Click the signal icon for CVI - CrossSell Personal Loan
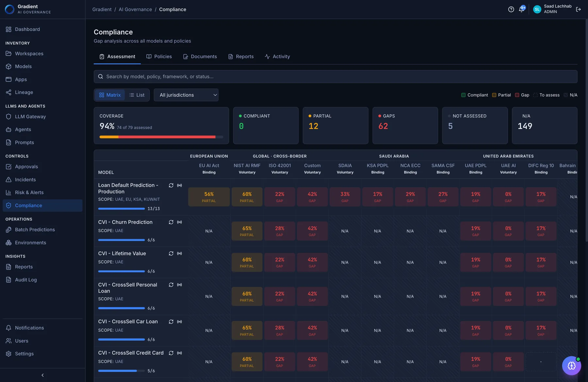 point(179,285)
